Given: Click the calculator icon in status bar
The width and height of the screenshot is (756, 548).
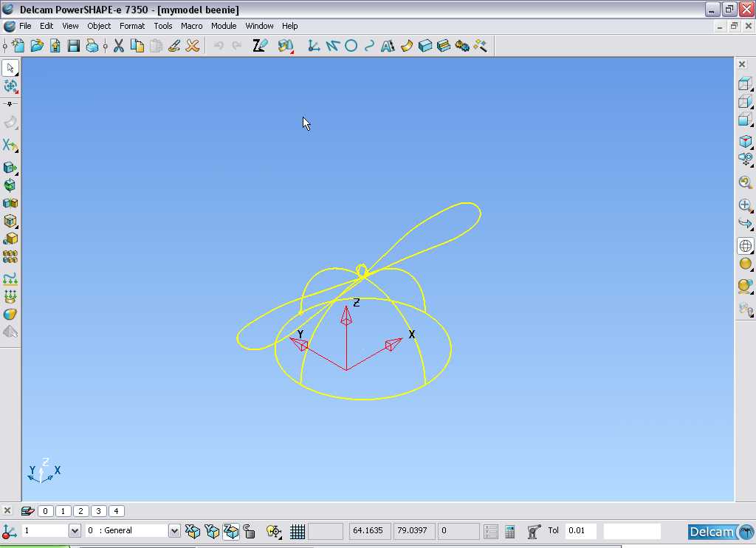Looking at the screenshot, I should [x=509, y=531].
